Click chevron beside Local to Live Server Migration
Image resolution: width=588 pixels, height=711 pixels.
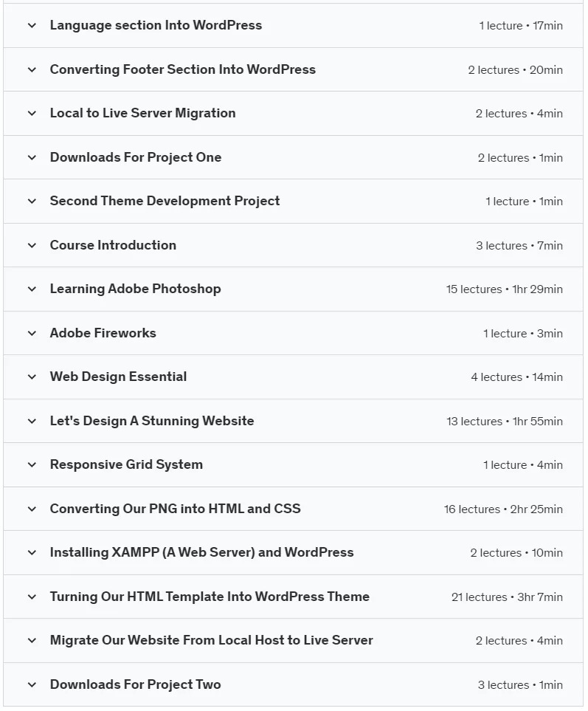tap(32, 114)
